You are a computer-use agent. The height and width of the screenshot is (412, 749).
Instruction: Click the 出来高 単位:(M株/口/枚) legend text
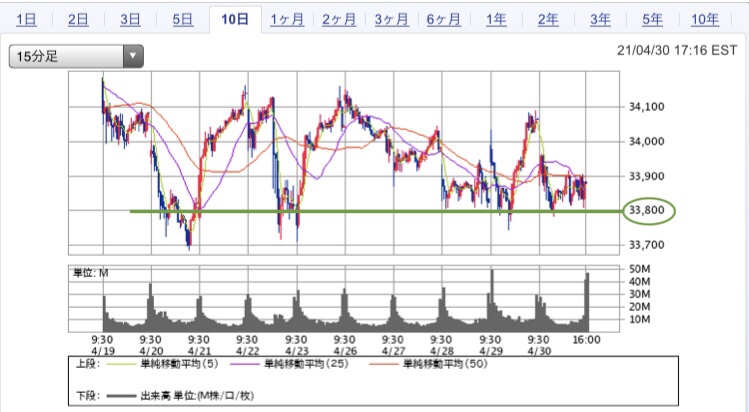click(x=197, y=396)
